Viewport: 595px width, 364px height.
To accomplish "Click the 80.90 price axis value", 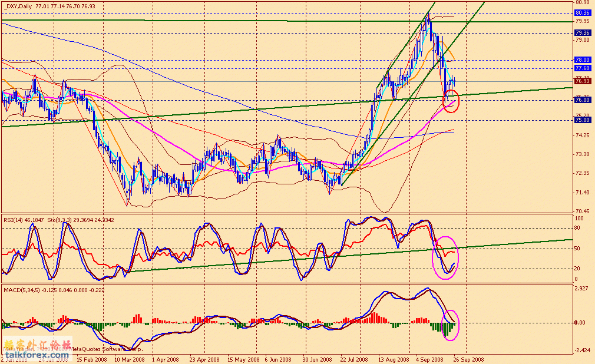I will [583, 2].
